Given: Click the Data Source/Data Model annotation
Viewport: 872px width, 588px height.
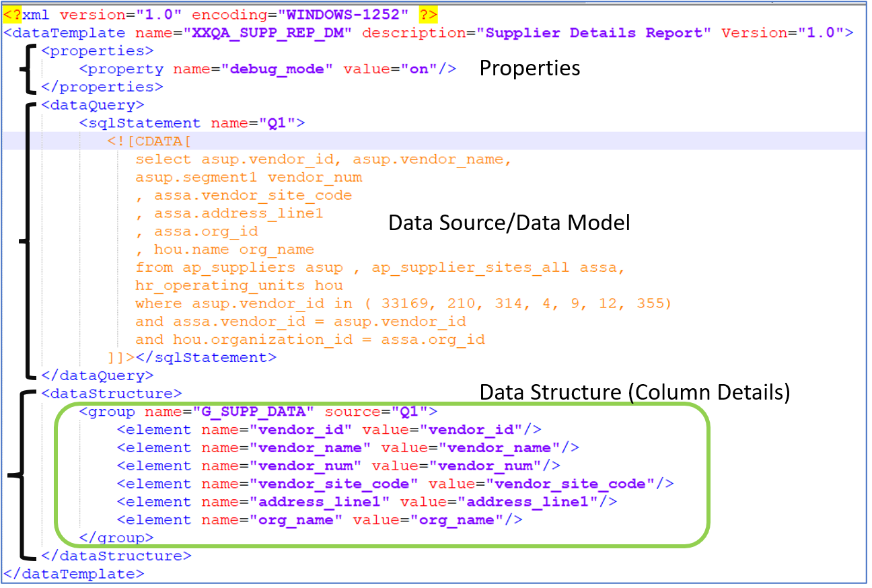Looking at the screenshot, I should pos(509,222).
